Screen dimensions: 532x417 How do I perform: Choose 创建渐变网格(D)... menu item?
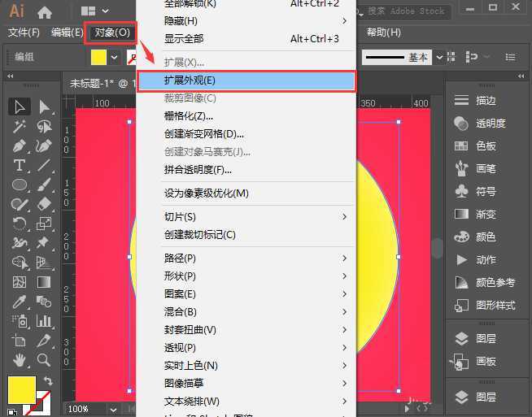[x=246, y=134]
